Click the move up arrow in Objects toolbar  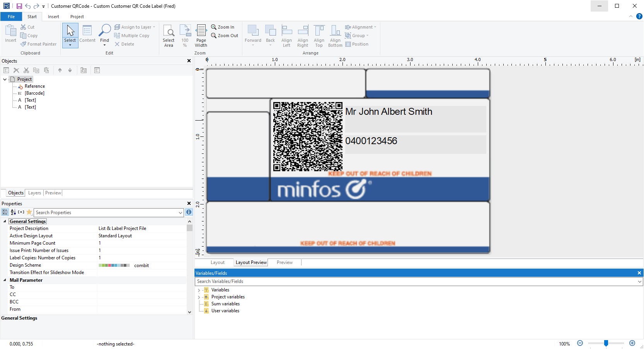[60, 70]
